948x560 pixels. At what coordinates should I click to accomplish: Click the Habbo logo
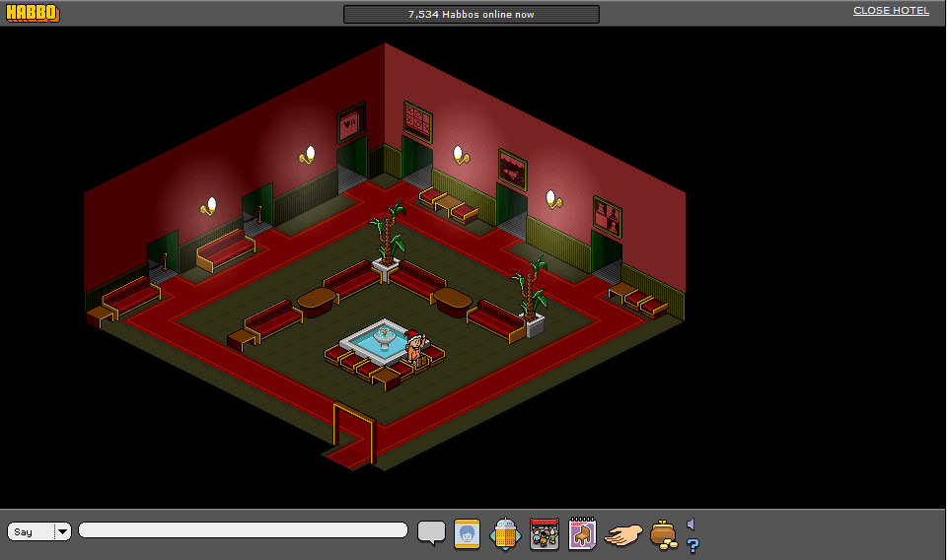pyautogui.click(x=33, y=13)
